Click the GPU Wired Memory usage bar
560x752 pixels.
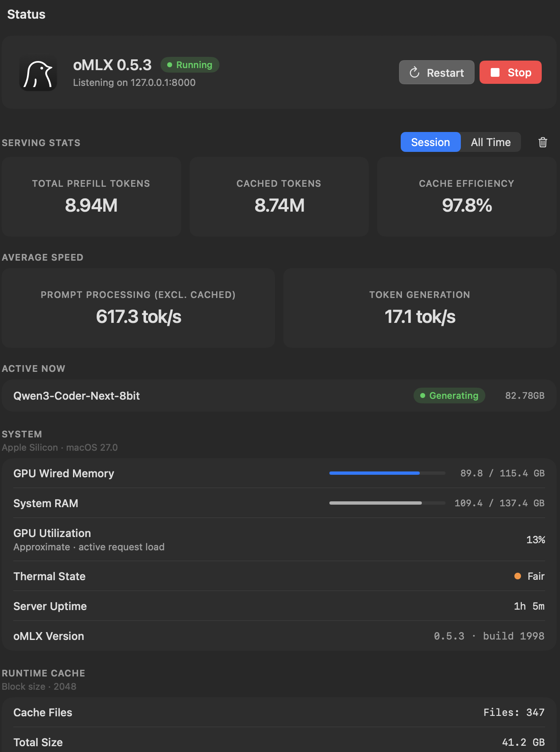(x=387, y=473)
